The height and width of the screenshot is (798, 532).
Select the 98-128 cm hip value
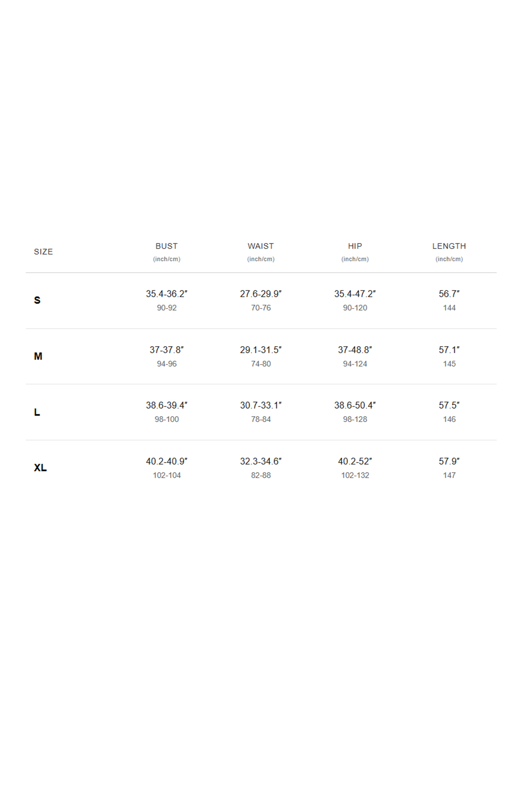click(355, 420)
